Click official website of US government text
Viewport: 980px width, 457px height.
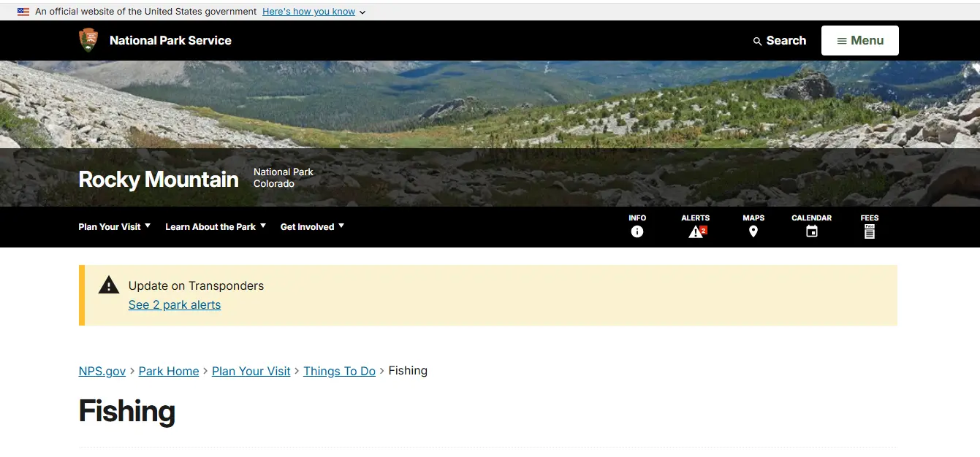point(146,12)
